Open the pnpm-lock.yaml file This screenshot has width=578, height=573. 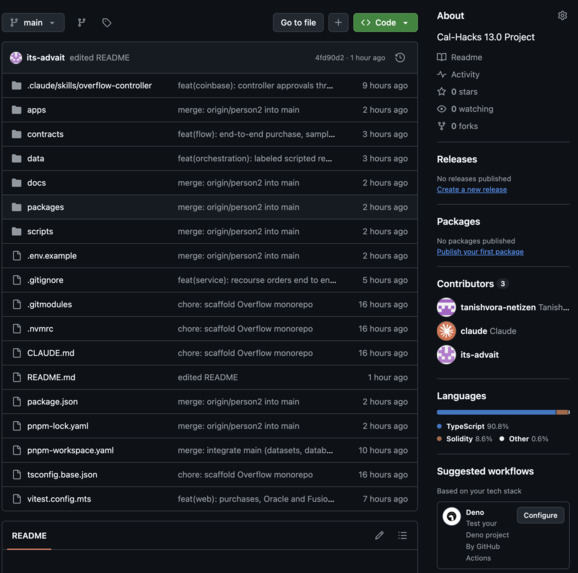58,426
